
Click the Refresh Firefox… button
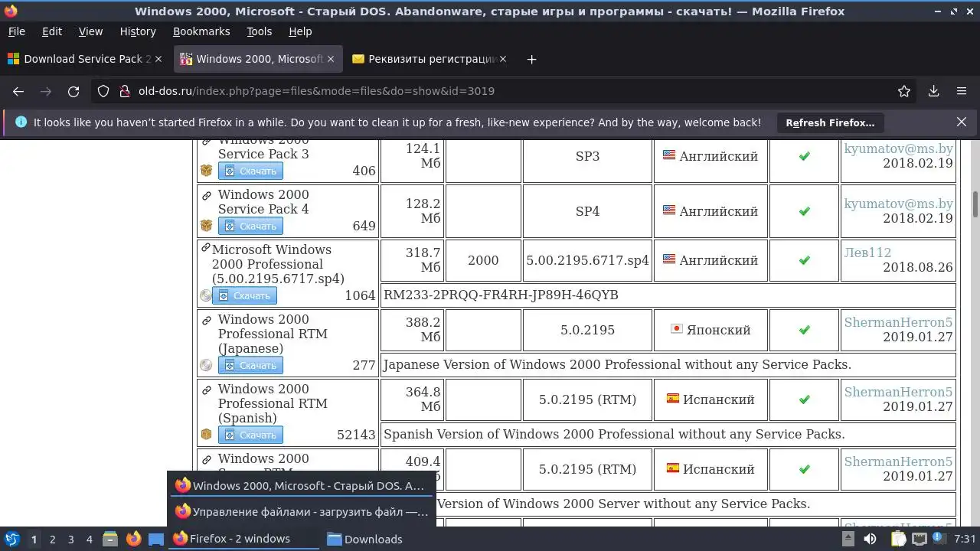(x=830, y=122)
